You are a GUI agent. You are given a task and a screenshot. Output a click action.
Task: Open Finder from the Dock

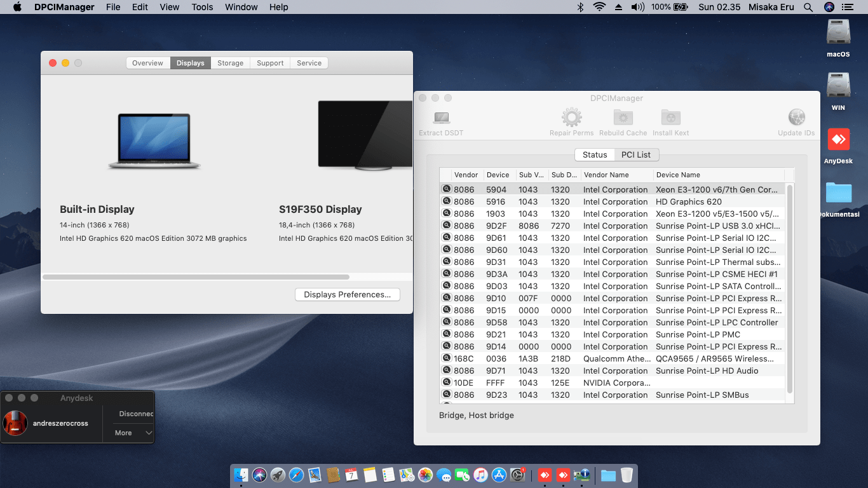(x=241, y=475)
